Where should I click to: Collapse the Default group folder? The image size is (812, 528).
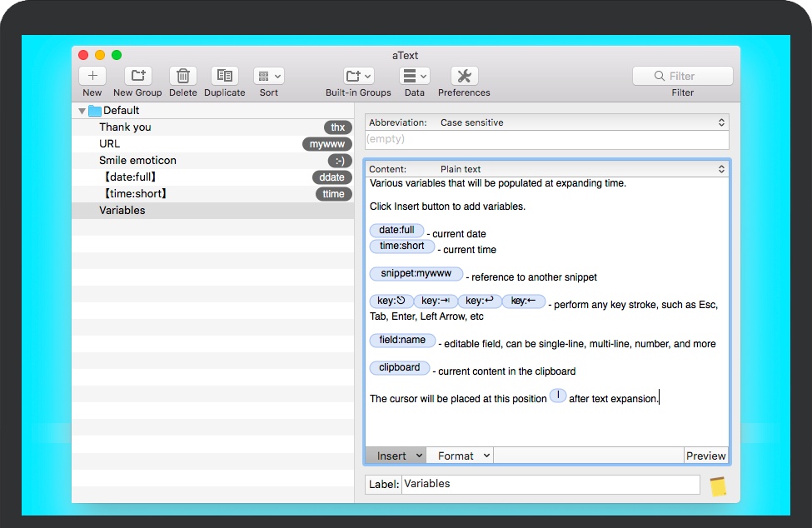point(82,111)
